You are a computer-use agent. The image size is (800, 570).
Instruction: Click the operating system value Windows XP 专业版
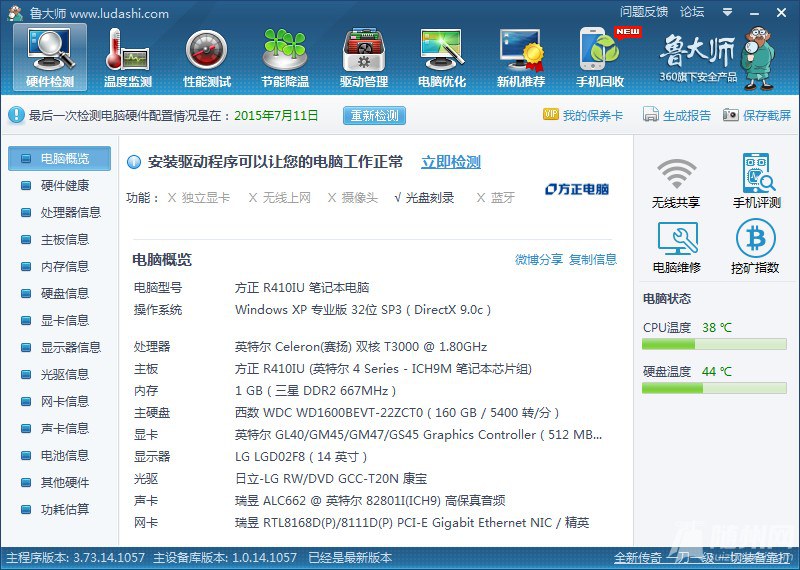tap(363, 310)
